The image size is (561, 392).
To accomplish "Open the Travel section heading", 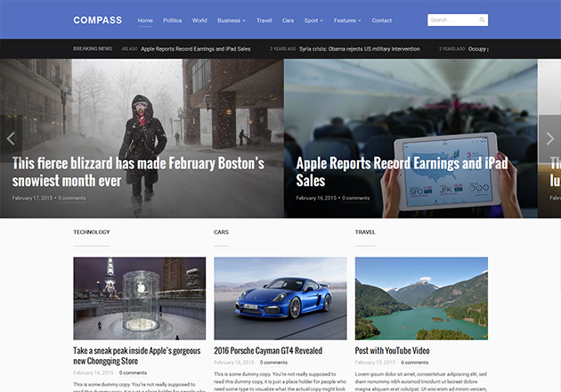I will (x=365, y=233).
